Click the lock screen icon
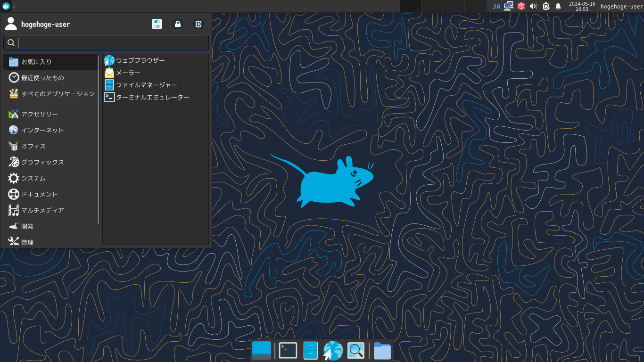 tap(178, 24)
